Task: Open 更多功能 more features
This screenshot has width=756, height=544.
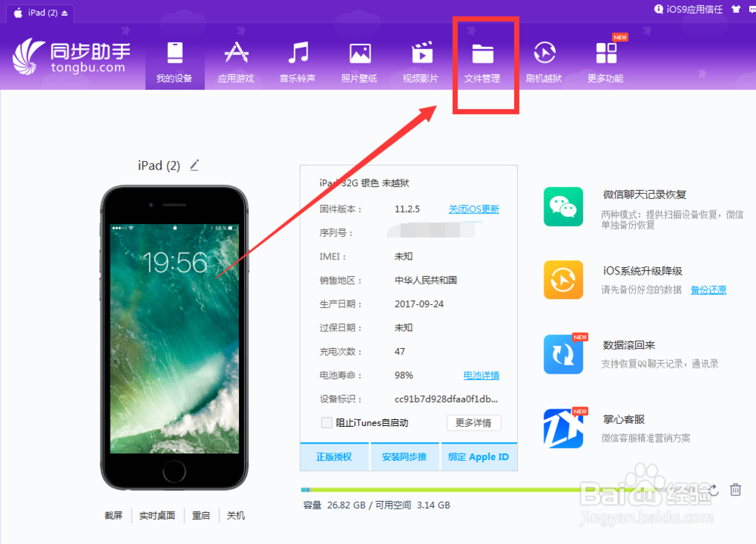Action: click(606, 61)
